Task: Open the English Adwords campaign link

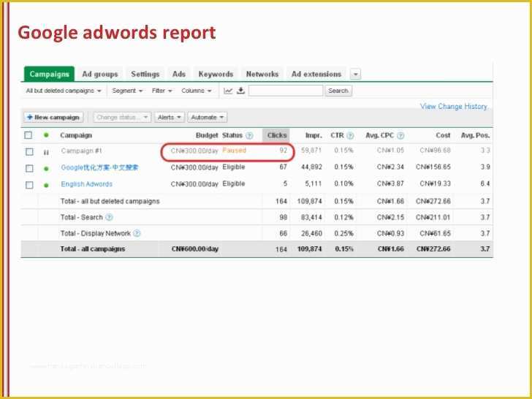Action: pos(86,184)
